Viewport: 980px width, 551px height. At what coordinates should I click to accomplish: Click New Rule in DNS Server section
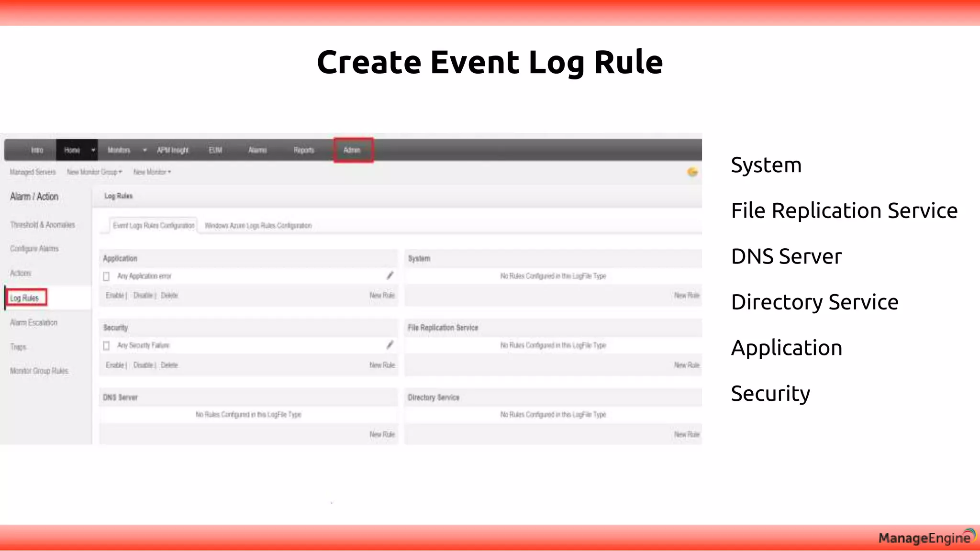(x=382, y=434)
